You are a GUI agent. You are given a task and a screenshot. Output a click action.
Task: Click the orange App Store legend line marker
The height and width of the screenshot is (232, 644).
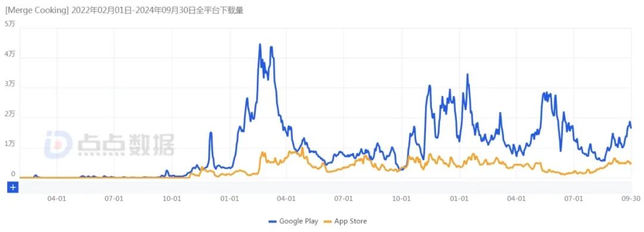point(328,222)
